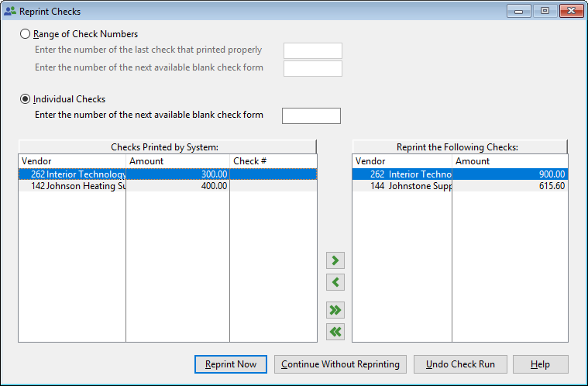Click the Reprint Checks title bar icon
The width and height of the screenshot is (588, 386).
pyautogui.click(x=9, y=12)
